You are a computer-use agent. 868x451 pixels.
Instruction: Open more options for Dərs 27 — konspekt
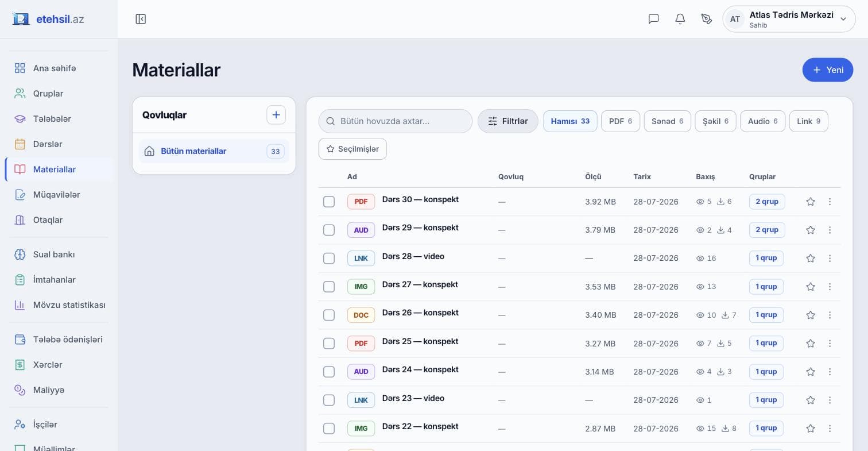pos(830,287)
